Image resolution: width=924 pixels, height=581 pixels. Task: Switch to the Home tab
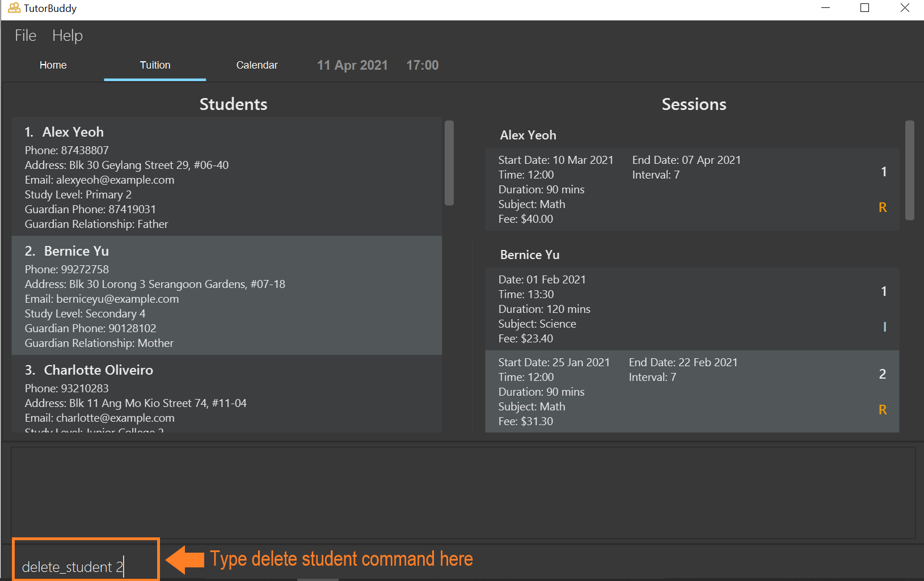[x=53, y=65]
